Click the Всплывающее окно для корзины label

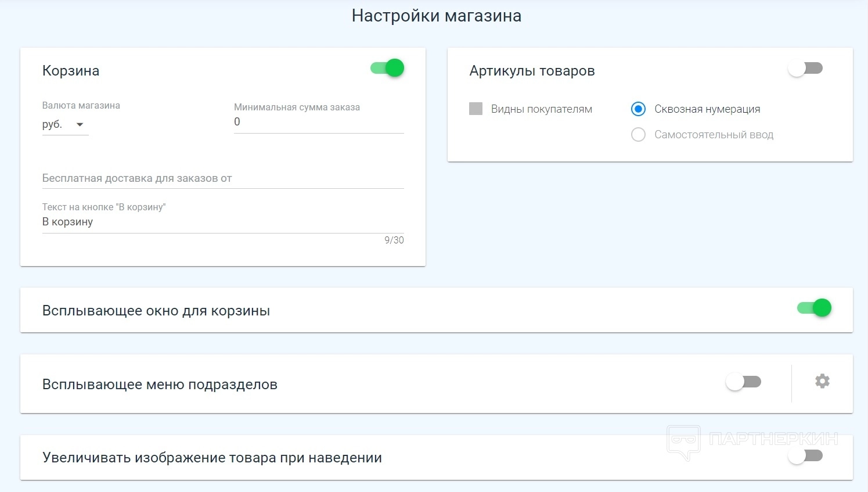tap(156, 311)
